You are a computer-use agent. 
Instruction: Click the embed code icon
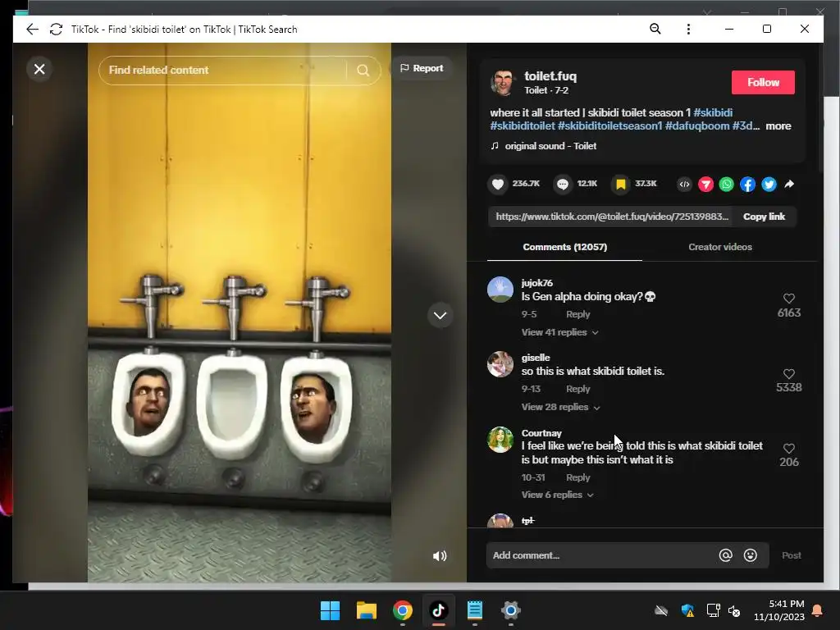[684, 185]
